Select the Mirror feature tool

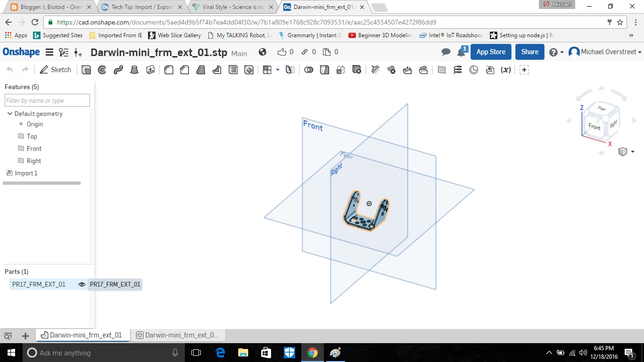point(290,70)
